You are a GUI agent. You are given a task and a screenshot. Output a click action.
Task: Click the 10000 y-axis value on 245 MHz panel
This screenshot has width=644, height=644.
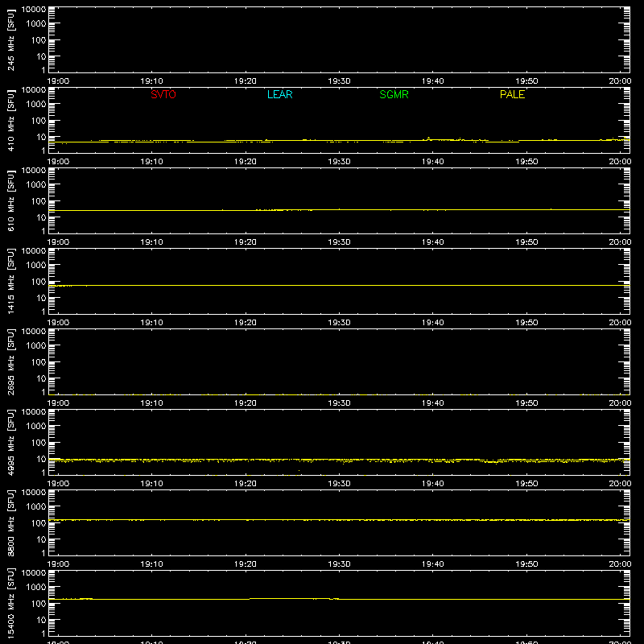pyautogui.click(x=34, y=10)
